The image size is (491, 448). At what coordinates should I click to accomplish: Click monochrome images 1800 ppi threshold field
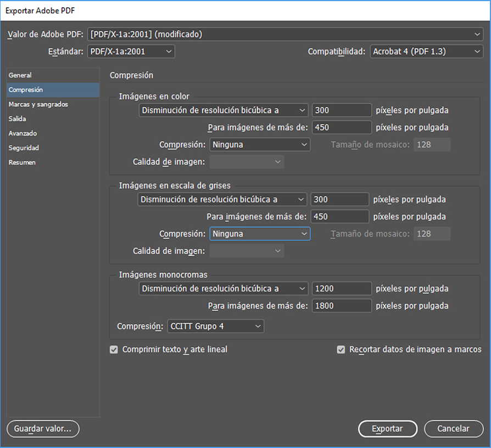point(342,306)
